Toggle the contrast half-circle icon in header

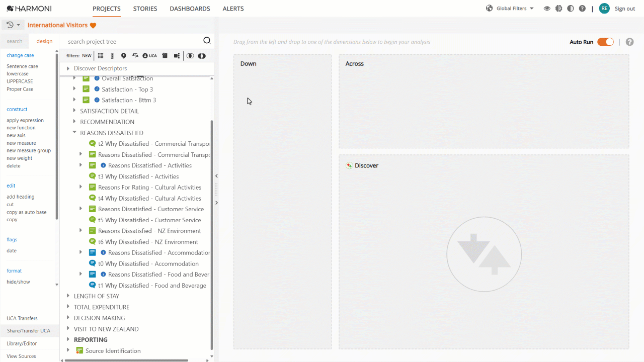coord(570,9)
